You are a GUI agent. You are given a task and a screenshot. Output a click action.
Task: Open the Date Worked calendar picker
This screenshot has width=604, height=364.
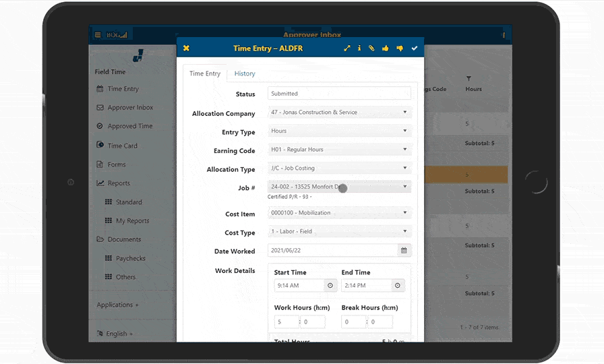(x=404, y=250)
